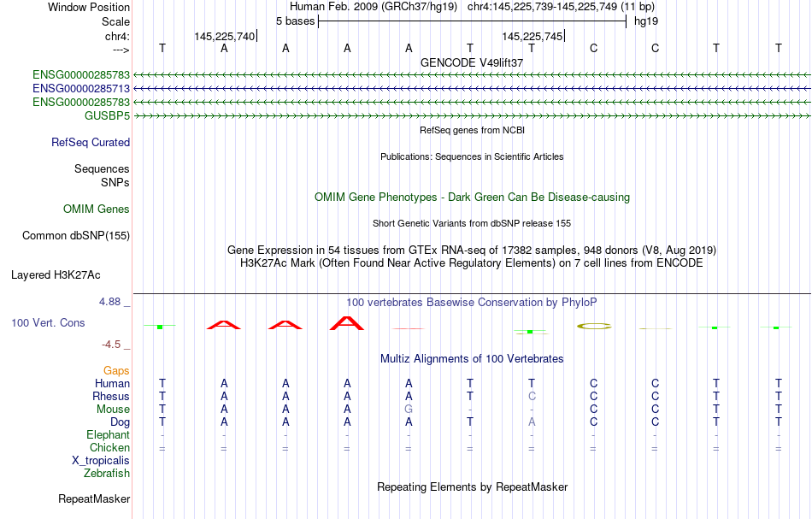Click the hg19 label beside scale bar

point(646,21)
